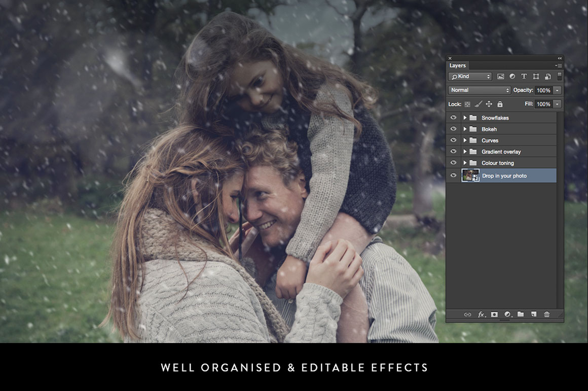Open the Kind filter dropdown

(x=470, y=77)
